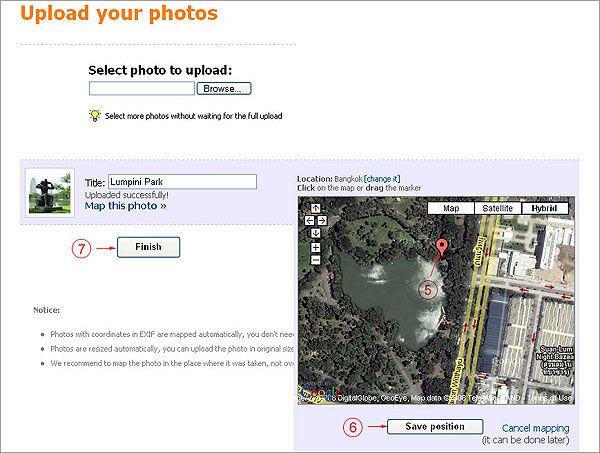Save the marker position
The width and height of the screenshot is (600, 453).
[x=434, y=426]
